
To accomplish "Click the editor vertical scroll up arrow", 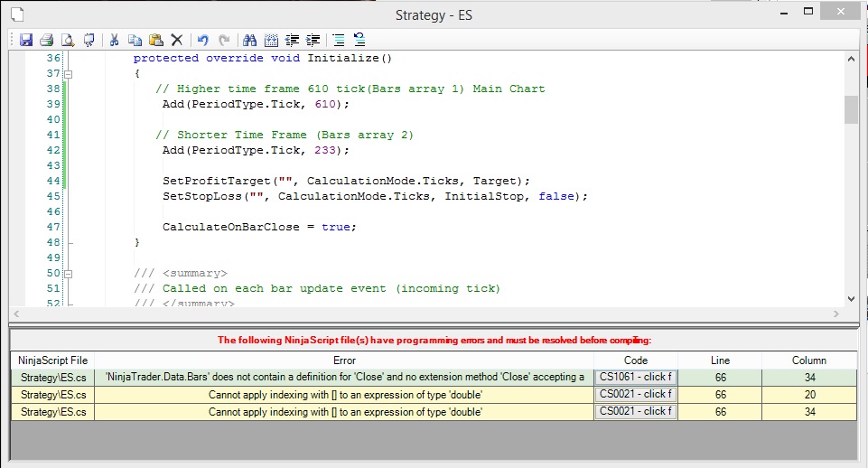I will (x=851, y=60).
